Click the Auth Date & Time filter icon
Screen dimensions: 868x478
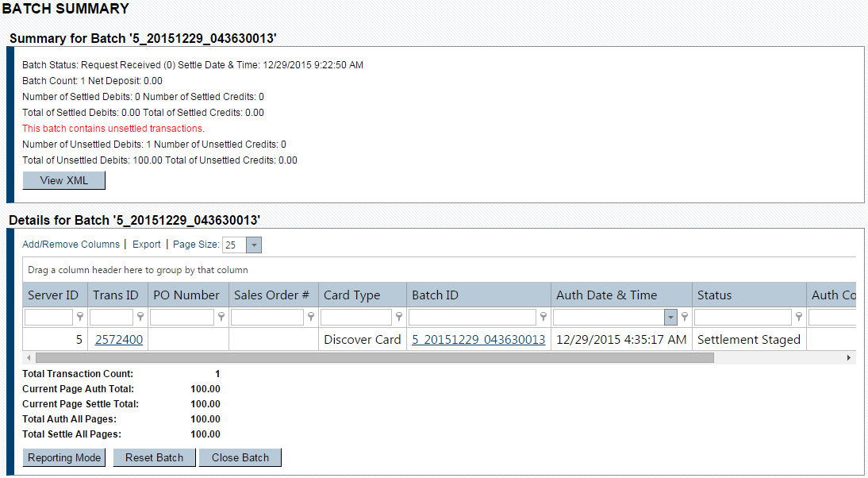tap(685, 317)
